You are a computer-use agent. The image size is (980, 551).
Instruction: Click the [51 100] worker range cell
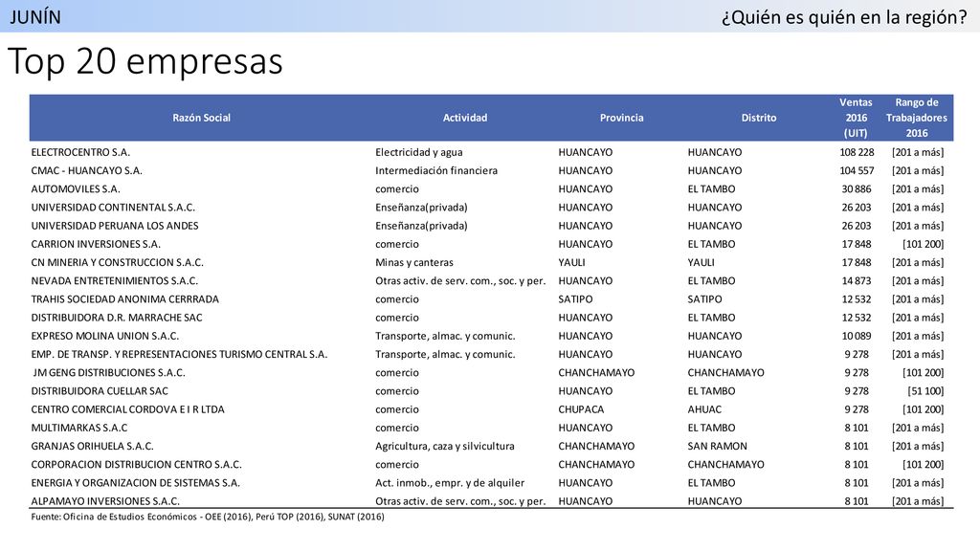click(925, 391)
